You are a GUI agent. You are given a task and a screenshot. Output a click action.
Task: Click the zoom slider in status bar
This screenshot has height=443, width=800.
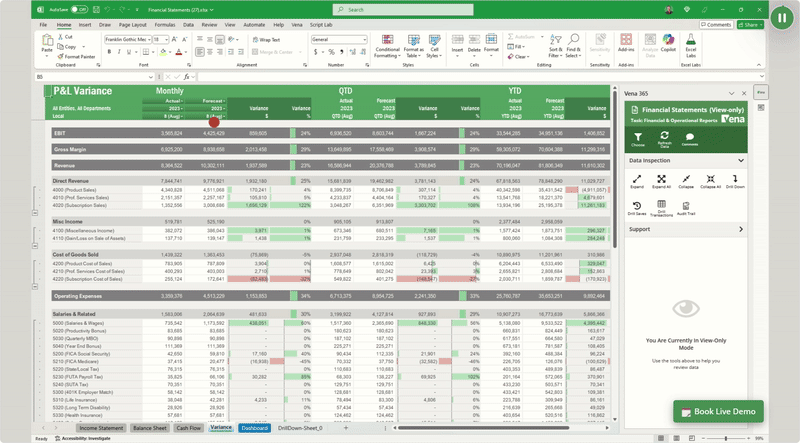725,438
